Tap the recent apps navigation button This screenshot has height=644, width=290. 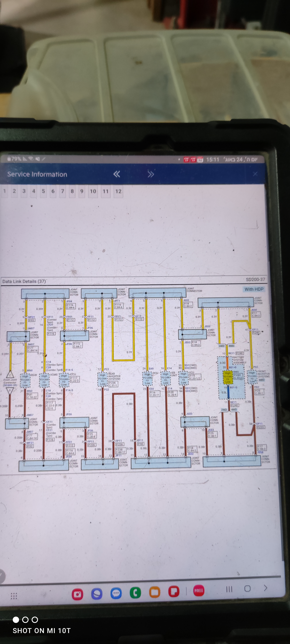click(229, 589)
